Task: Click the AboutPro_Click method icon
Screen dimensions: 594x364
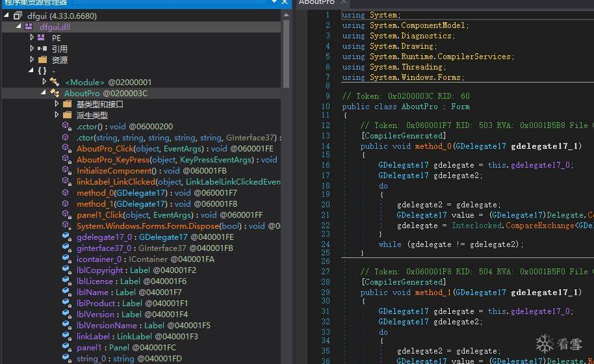Action: (x=67, y=148)
